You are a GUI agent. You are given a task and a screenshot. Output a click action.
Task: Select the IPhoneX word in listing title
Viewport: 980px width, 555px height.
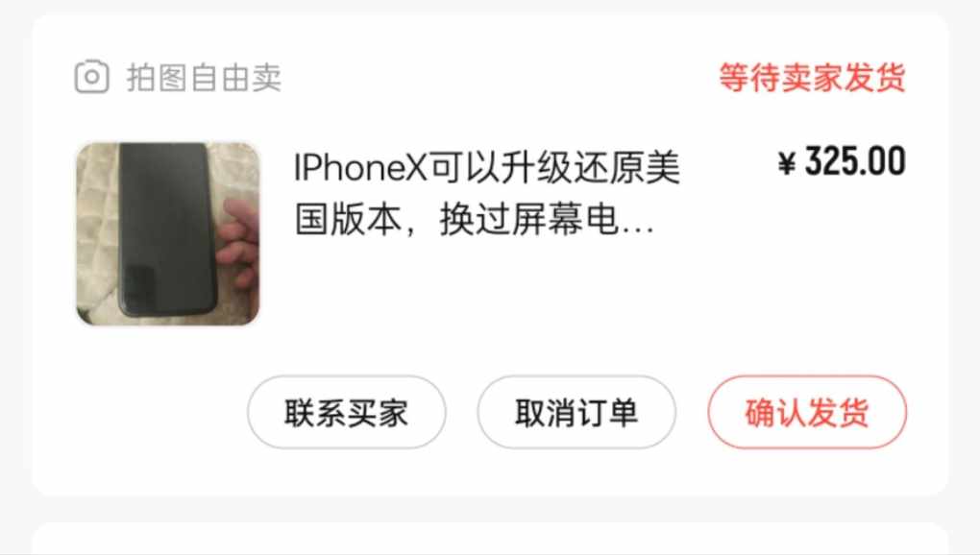pos(360,169)
